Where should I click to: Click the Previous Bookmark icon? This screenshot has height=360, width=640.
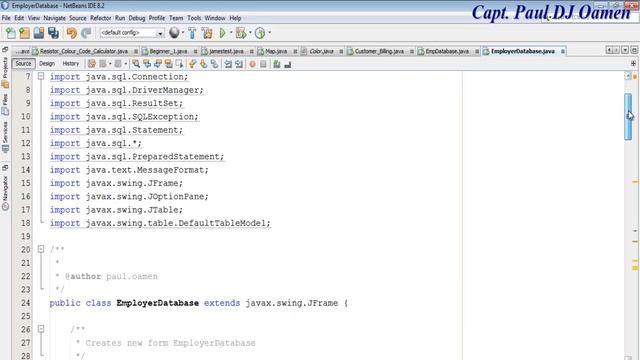(x=193, y=64)
